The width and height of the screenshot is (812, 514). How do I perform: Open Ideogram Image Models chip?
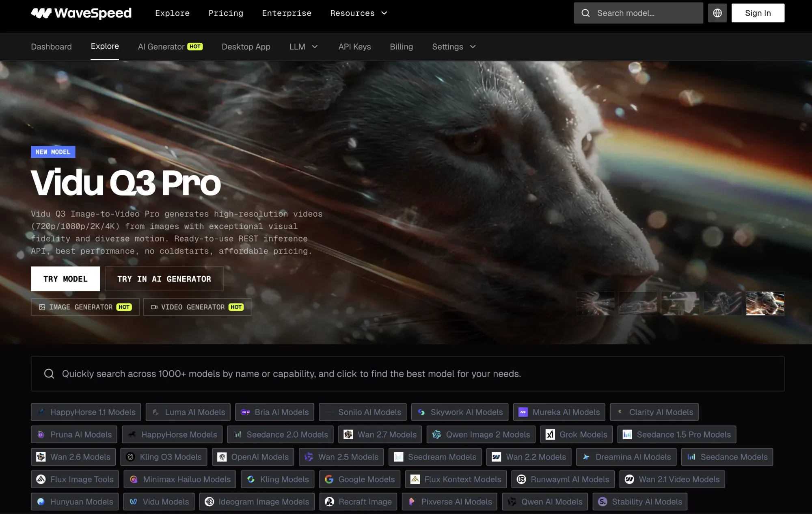[257, 502]
